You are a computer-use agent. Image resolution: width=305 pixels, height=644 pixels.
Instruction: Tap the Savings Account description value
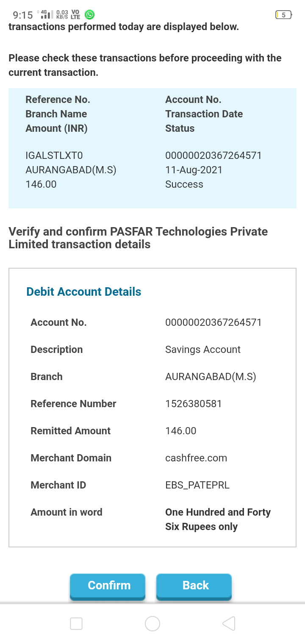[202, 350]
